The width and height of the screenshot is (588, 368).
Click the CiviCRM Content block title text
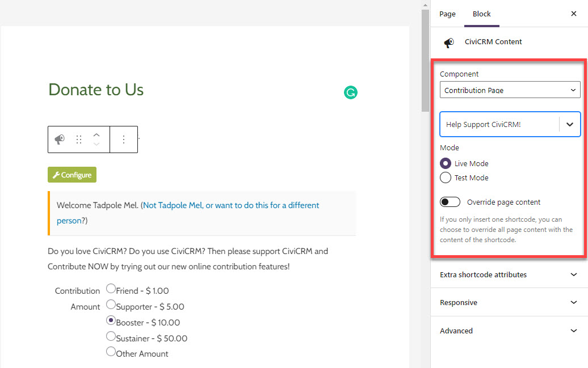tap(493, 41)
